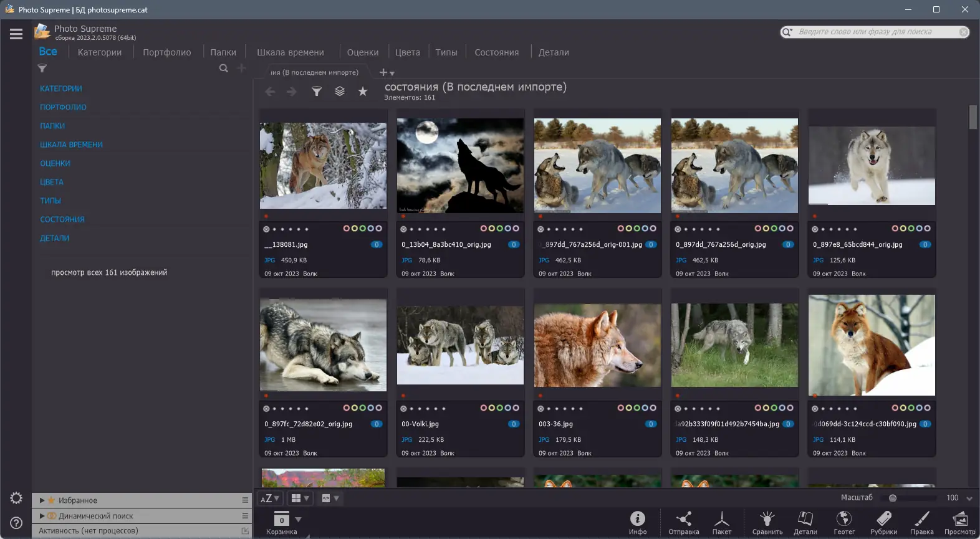Clear rating on 003-36.jpg
This screenshot has height=539, width=980.
pyautogui.click(x=540, y=409)
